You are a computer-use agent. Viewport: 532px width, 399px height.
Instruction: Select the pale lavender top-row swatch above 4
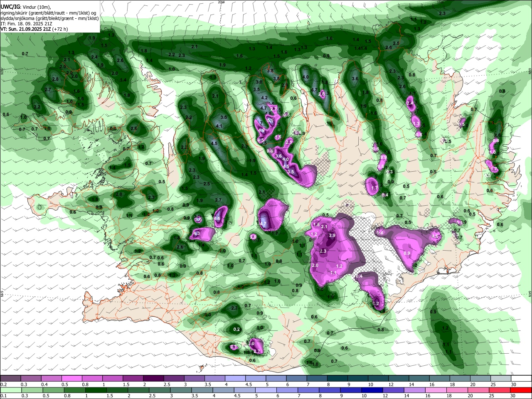(235, 378)
